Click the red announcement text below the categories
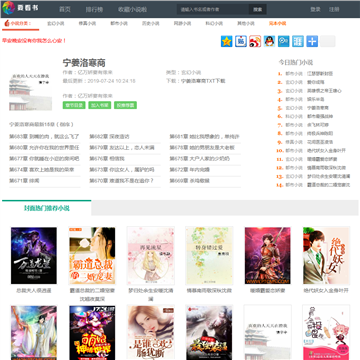Image resolution: width=360 pixels, height=360 pixels. (34, 40)
